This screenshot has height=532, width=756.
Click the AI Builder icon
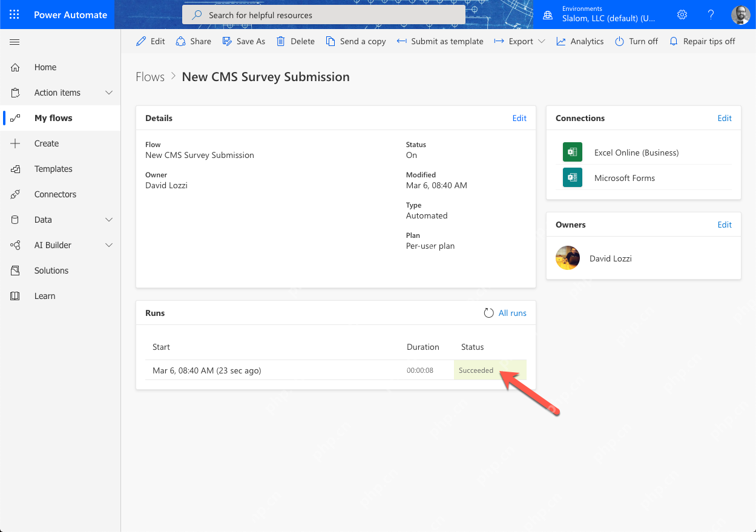click(15, 245)
